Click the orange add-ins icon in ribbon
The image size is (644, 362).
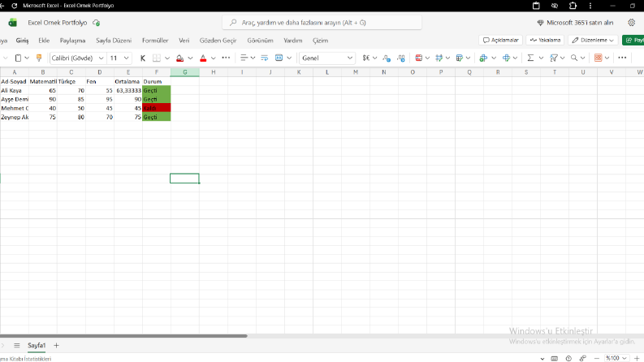598,58
